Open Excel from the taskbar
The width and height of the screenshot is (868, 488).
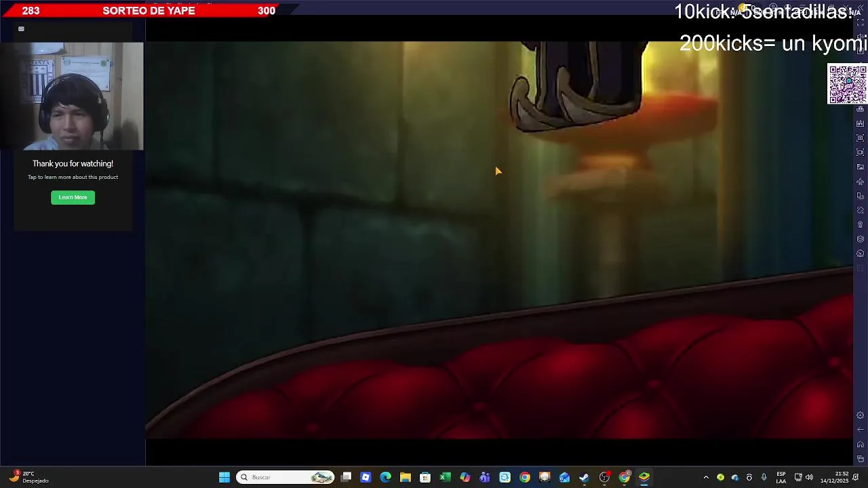(445, 477)
